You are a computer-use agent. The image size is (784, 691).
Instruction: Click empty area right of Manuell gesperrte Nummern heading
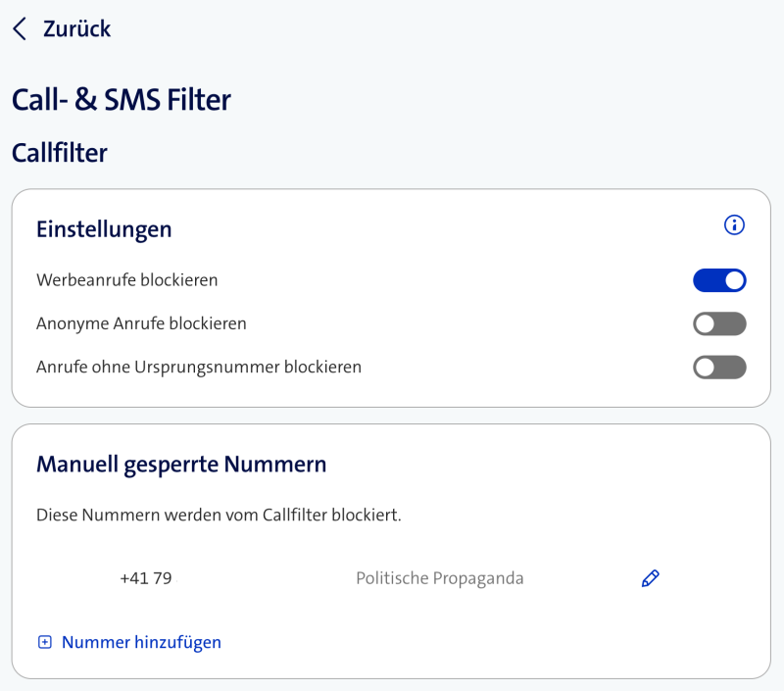pos(549,465)
